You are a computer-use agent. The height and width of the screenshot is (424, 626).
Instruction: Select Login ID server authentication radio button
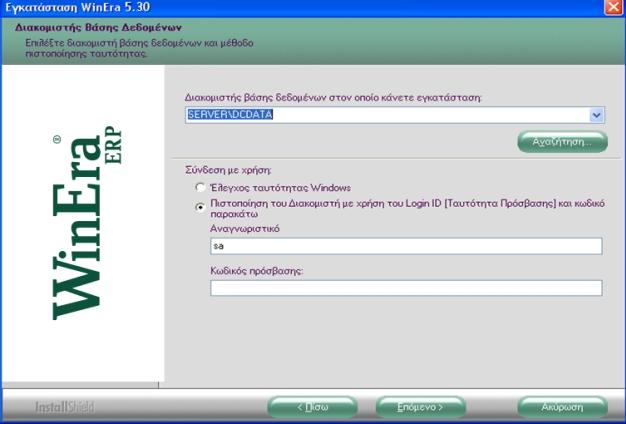(x=200, y=207)
